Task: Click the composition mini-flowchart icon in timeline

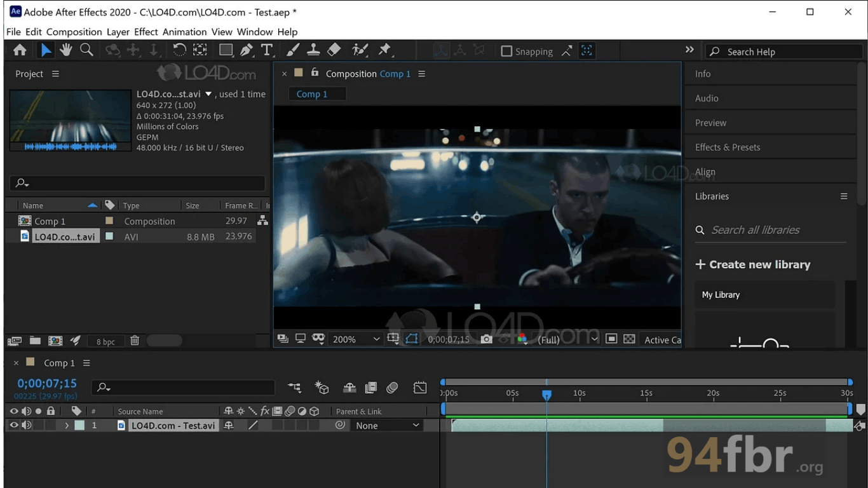Action: (294, 387)
